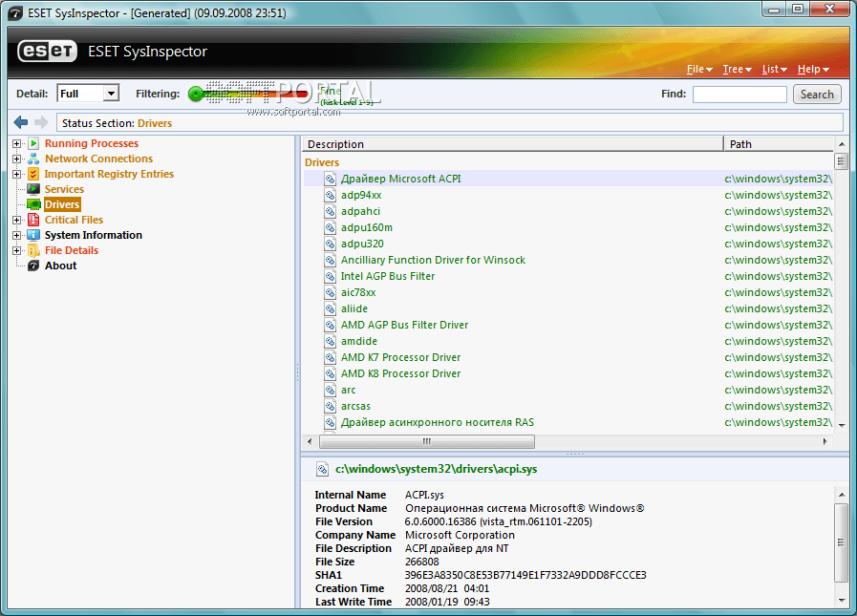Open the acpi.sys file path link
This screenshot has height=616, width=857.
437,469
